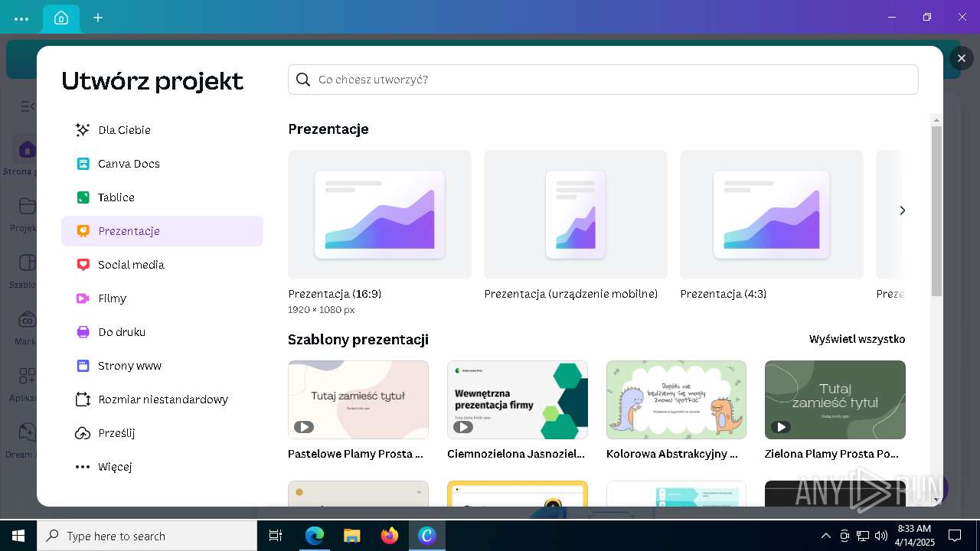Open the Do druku category
980x551 pixels.
[162, 332]
